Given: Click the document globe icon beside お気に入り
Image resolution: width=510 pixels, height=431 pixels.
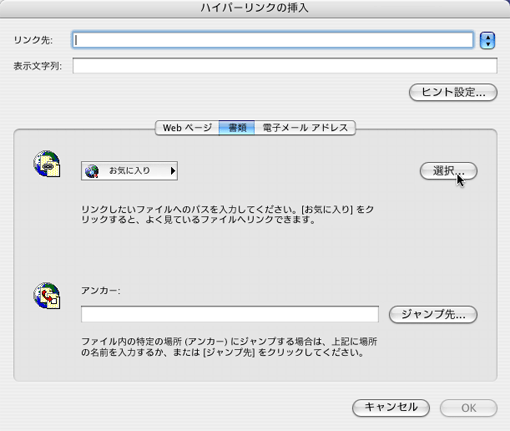Looking at the screenshot, I should (47, 163).
